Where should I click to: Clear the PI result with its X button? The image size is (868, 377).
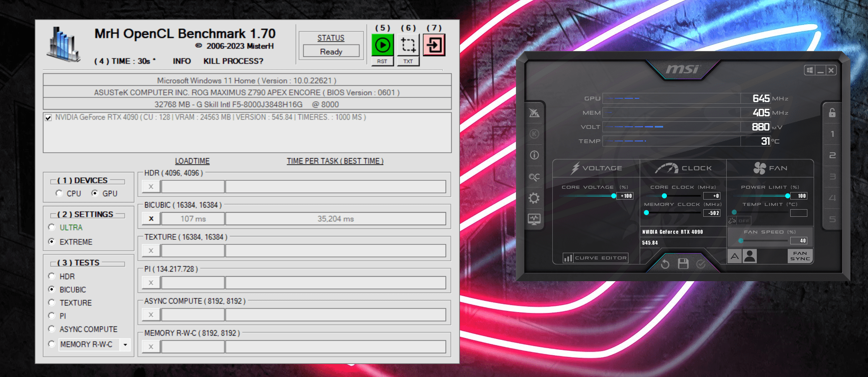point(151,282)
